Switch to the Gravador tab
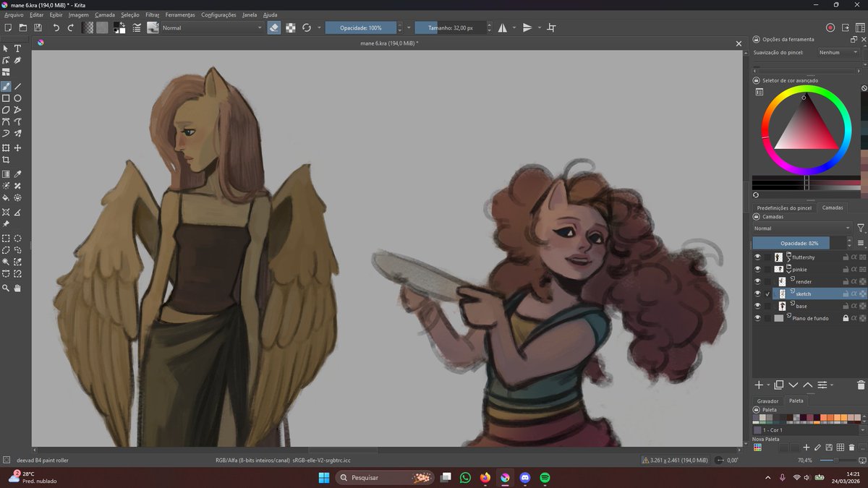Viewport: 868px width, 488px height. click(767, 401)
